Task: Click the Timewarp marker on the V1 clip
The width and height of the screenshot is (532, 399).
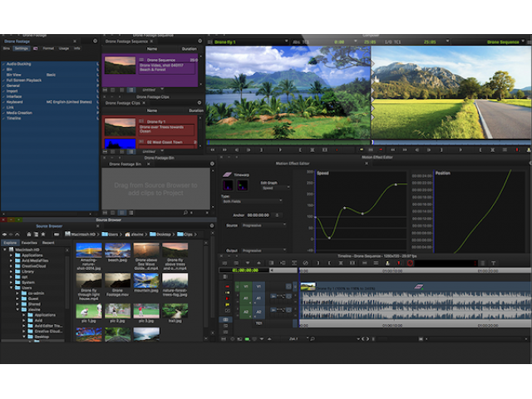Action: pyautogui.click(x=418, y=285)
